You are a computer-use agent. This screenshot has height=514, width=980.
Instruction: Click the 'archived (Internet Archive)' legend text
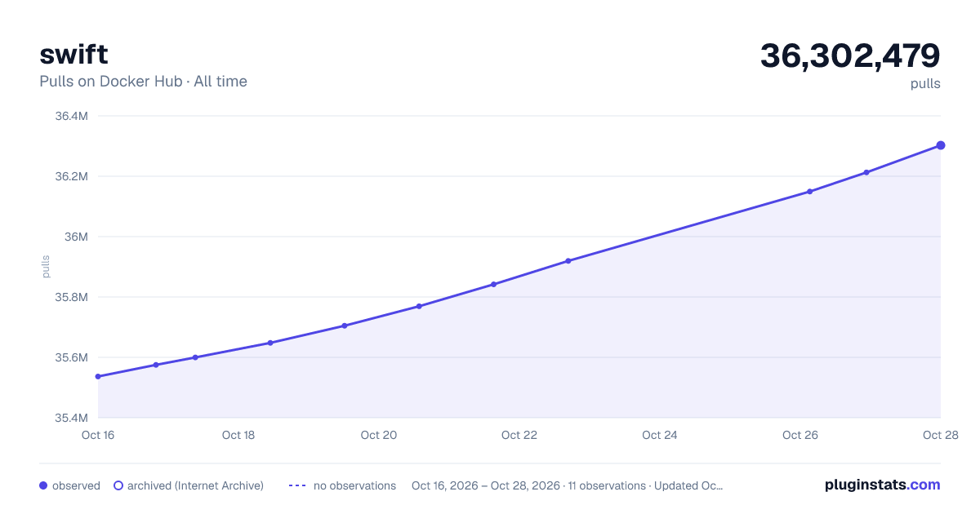(195, 485)
